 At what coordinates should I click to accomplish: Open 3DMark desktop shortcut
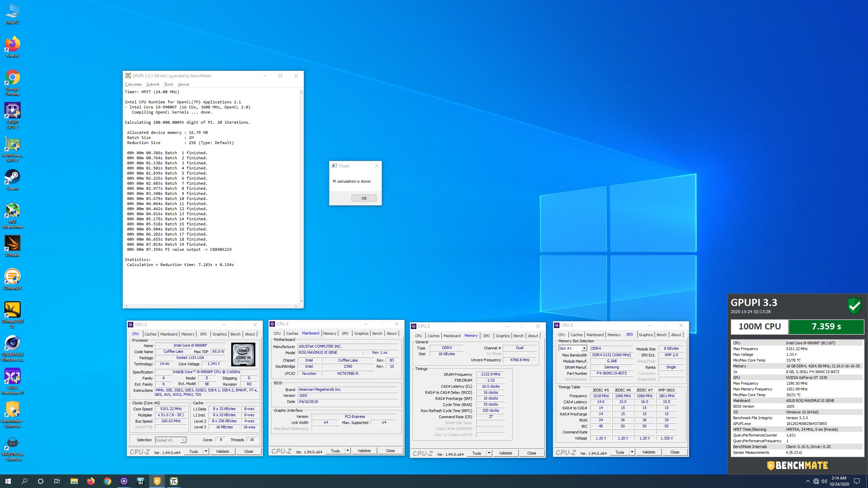[x=13, y=246]
